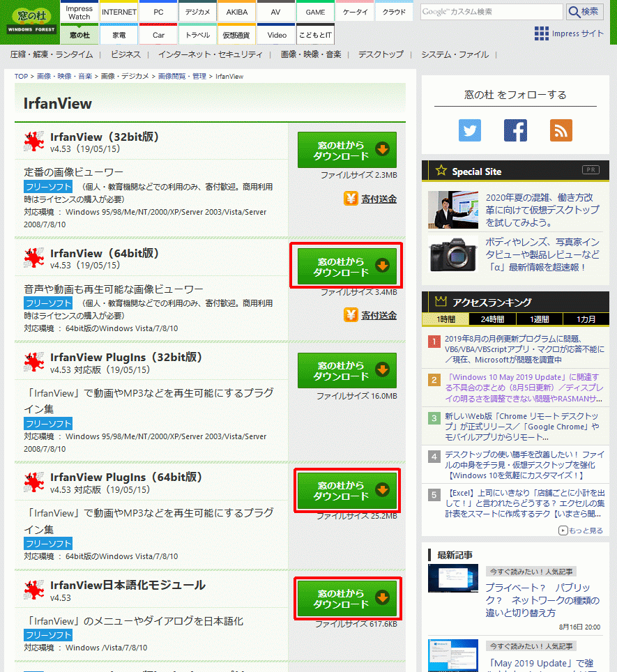Image resolution: width=617 pixels, height=672 pixels.
Task: Select the 窓の杜 site tab
Action: click(x=79, y=35)
